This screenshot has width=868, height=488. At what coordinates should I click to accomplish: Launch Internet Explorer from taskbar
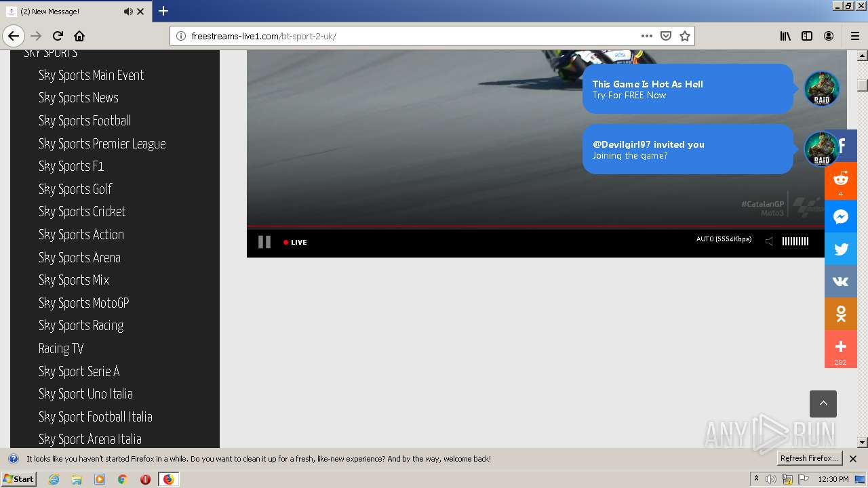pos(54,479)
